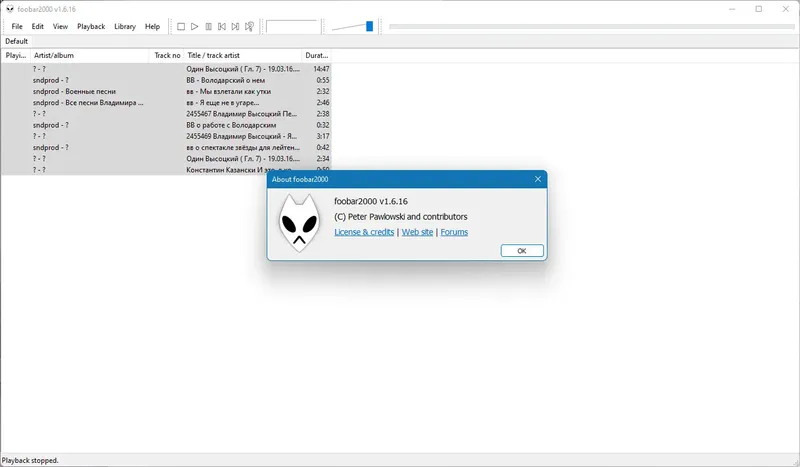Open the Help menu
This screenshot has height=467, width=800.
tap(152, 27)
